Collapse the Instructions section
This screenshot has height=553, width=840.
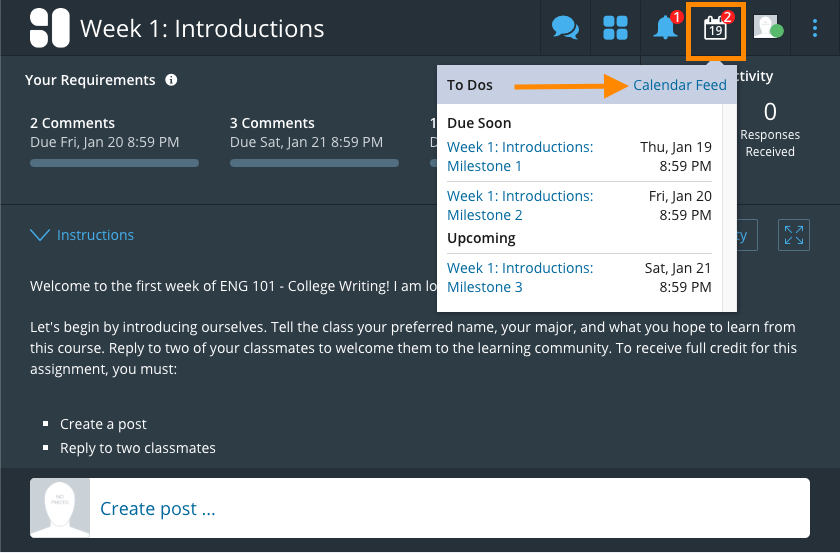pyautogui.click(x=95, y=235)
